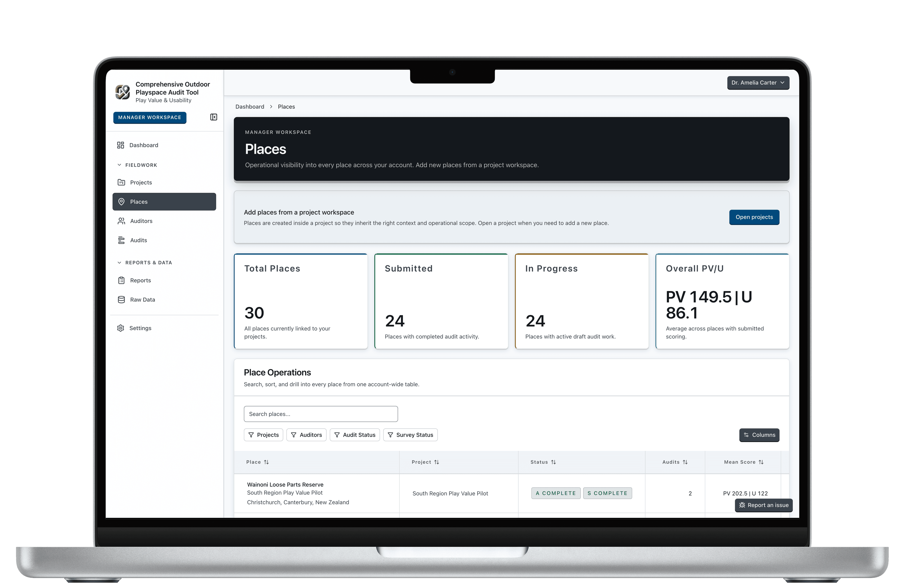The height and width of the screenshot is (588, 905).
Task: Click the Open projects button
Action: coord(754,217)
